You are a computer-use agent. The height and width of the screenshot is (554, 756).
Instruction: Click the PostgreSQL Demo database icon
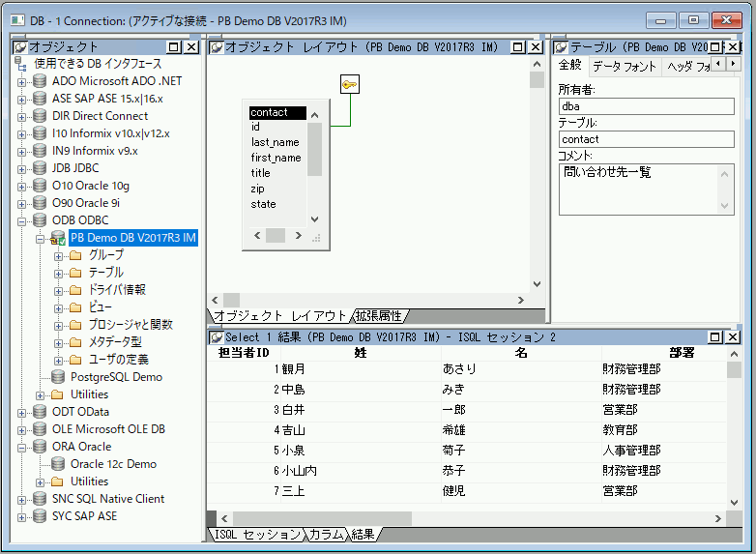[x=58, y=377]
